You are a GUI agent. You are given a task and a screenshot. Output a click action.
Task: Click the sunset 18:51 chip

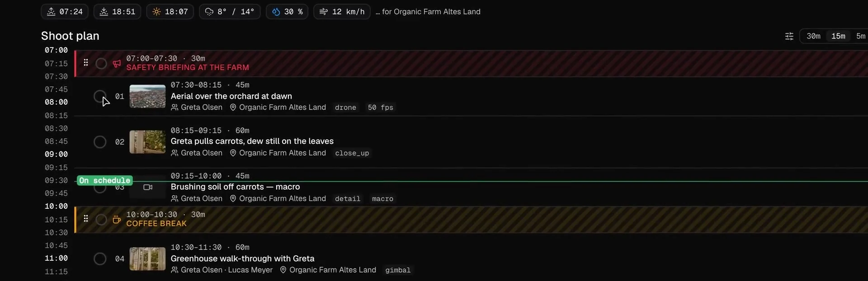[117, 12]
